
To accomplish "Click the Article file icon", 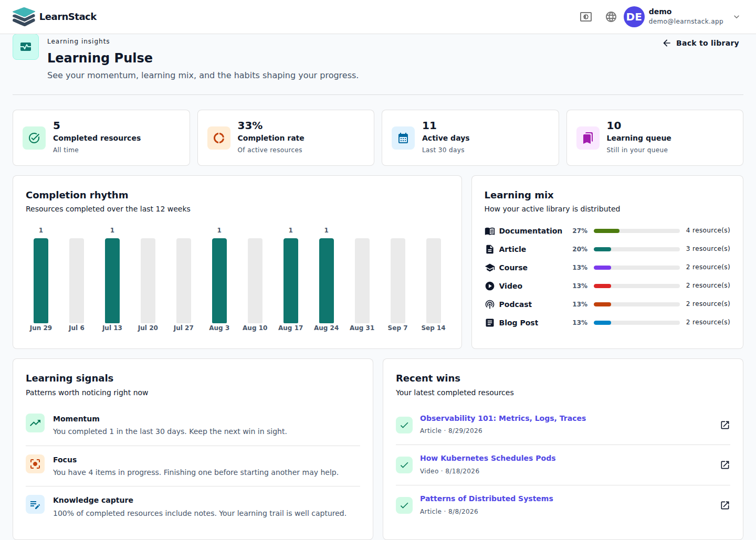I will point(490,249).
